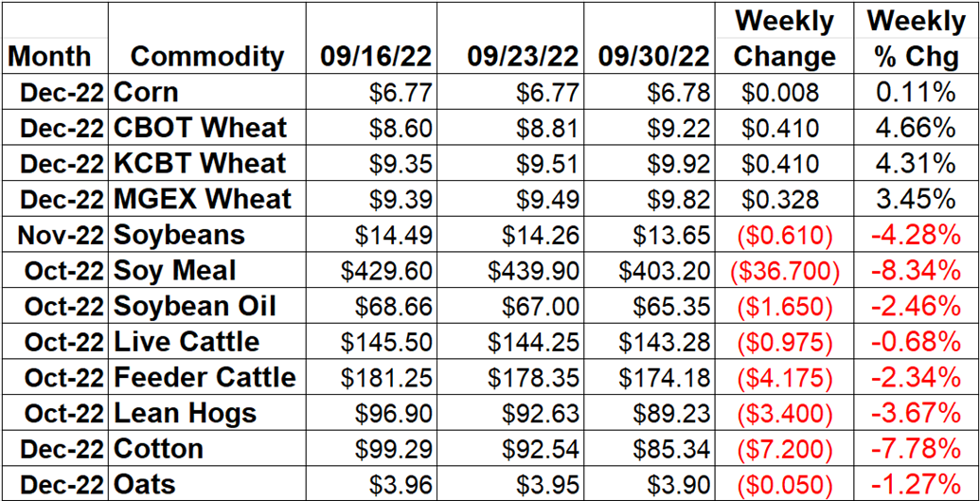Click the 09/30/22 column header
980x501 pixels.
650,38
